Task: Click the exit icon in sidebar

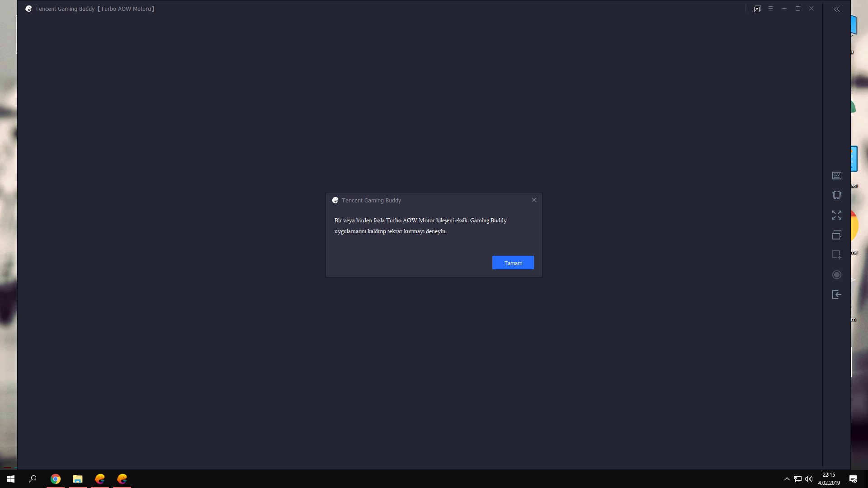Action: pos(837,295)
